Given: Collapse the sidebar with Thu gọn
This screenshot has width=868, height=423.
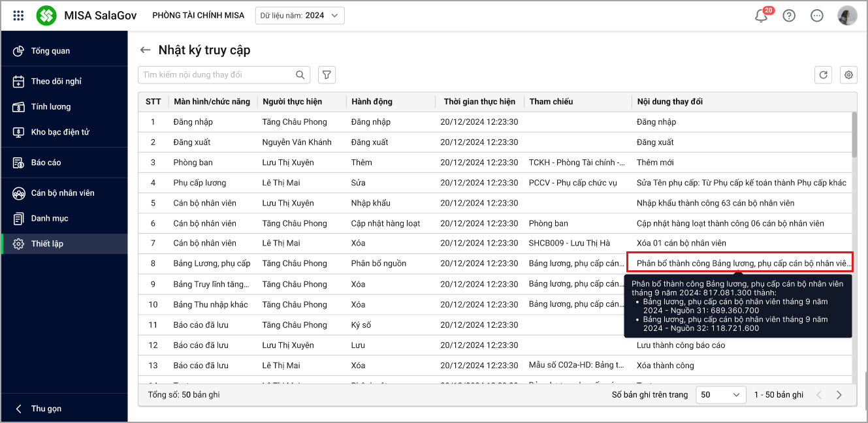Looking at the screenshot, I should pos(46,409).
